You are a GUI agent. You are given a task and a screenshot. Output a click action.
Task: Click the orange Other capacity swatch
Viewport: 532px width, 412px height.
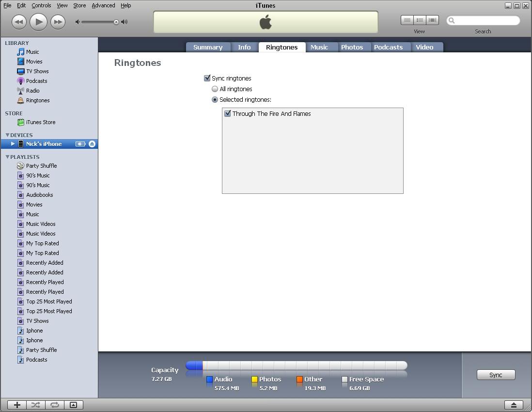(299, 380)
